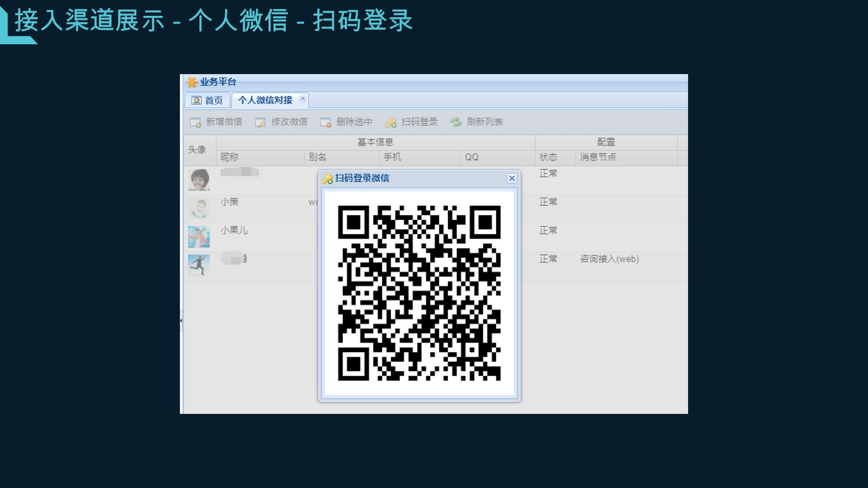The height and width of the screenshot is (488, 868).
Task: Click the 配置 group header
Action: point(606,142)
